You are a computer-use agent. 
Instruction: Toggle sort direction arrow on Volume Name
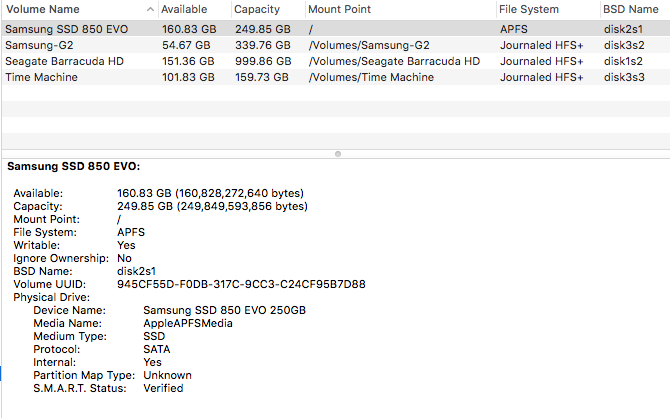(x=150, y=9)
